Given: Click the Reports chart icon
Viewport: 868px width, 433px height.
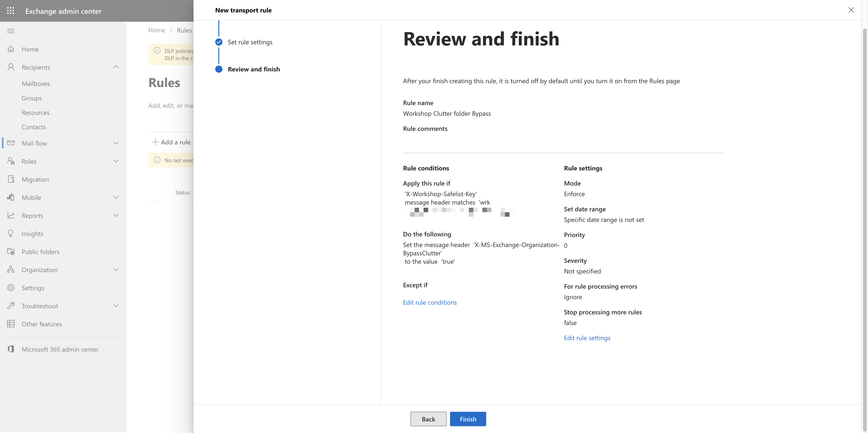Looking at the screenshot, I should pyautogui.click(x=11, y=215).
